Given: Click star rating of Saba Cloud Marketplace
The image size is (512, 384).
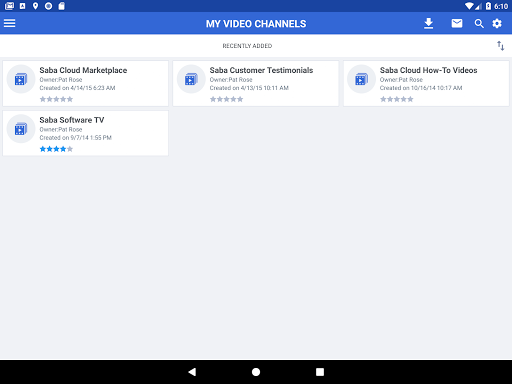Looking at the screenshot, I should pos(56,99).
